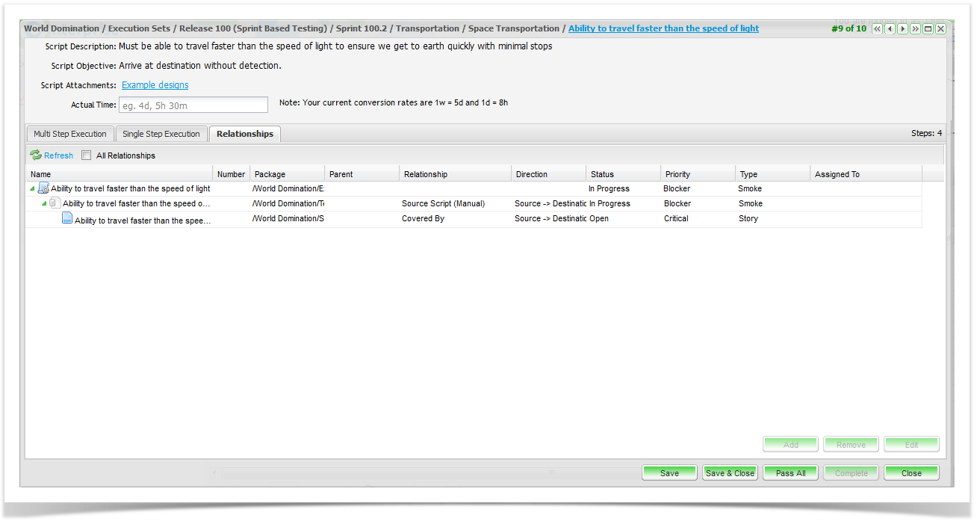Open the breadcrumb link for script title

pos(663,28)
